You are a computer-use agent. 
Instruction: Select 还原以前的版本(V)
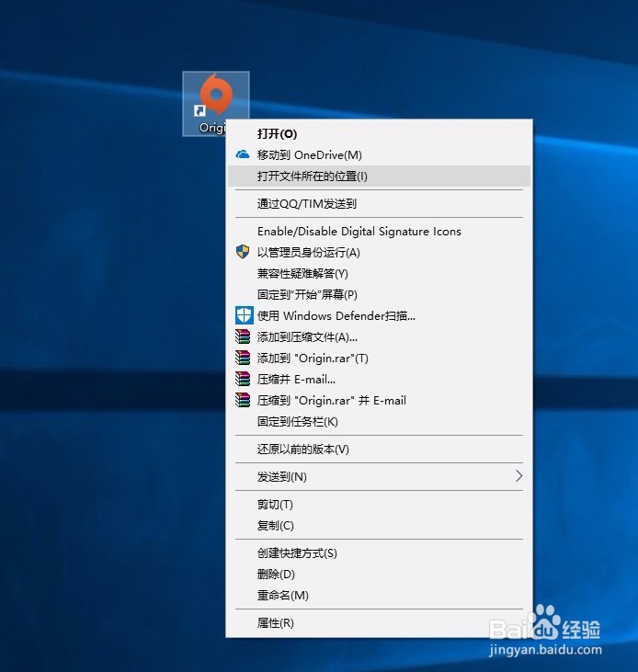click(x=379, y=450)
